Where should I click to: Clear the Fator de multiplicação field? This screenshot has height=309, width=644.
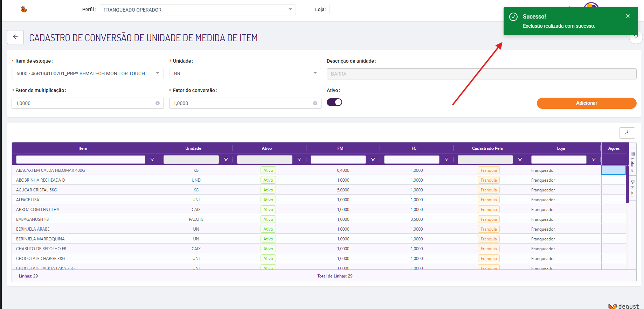click(158, 103)
